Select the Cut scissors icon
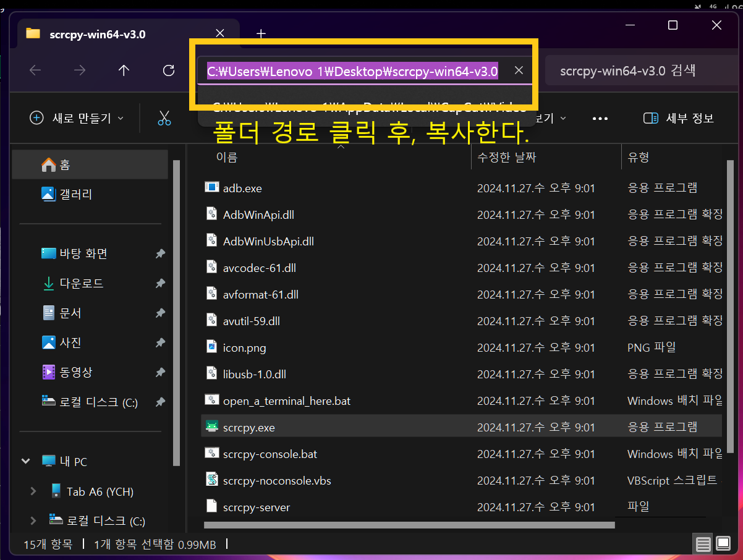 click(163, 117)
